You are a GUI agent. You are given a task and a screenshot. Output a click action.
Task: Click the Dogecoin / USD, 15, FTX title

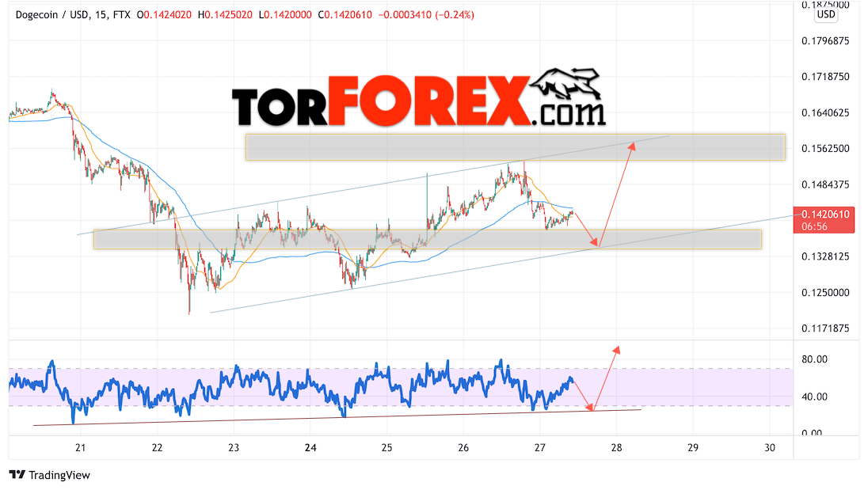pyautogui.click(x=73, y=15)
